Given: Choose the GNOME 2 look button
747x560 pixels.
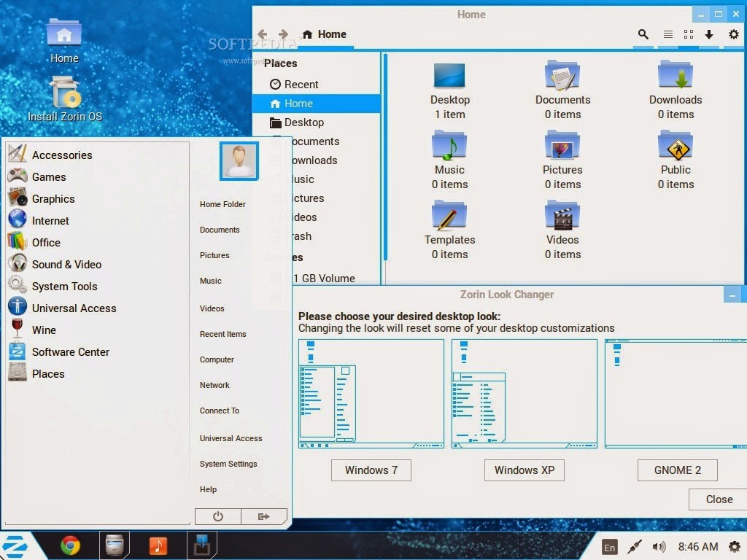Looking at the screenshot, I should coord(678,470).
